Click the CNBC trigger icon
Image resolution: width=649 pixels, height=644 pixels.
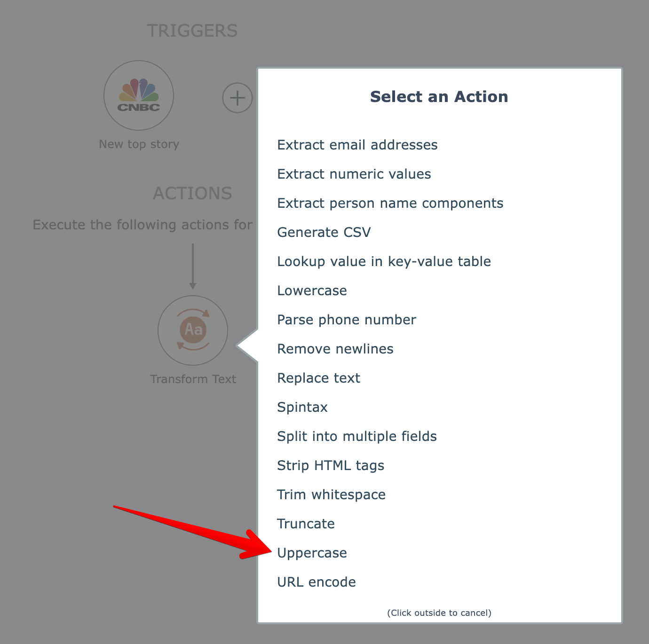click(139, 95)
